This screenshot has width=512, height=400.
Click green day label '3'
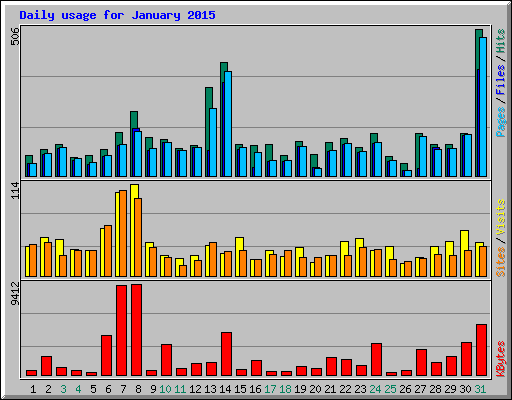pos(63,389)
